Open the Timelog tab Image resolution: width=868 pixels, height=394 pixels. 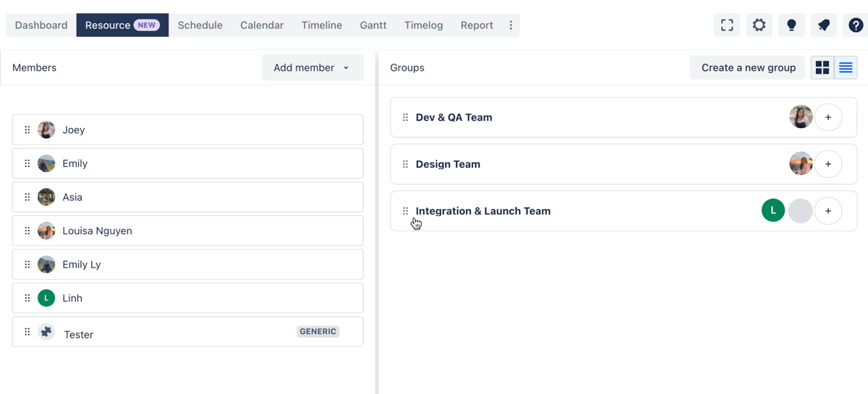pos(423,25)
